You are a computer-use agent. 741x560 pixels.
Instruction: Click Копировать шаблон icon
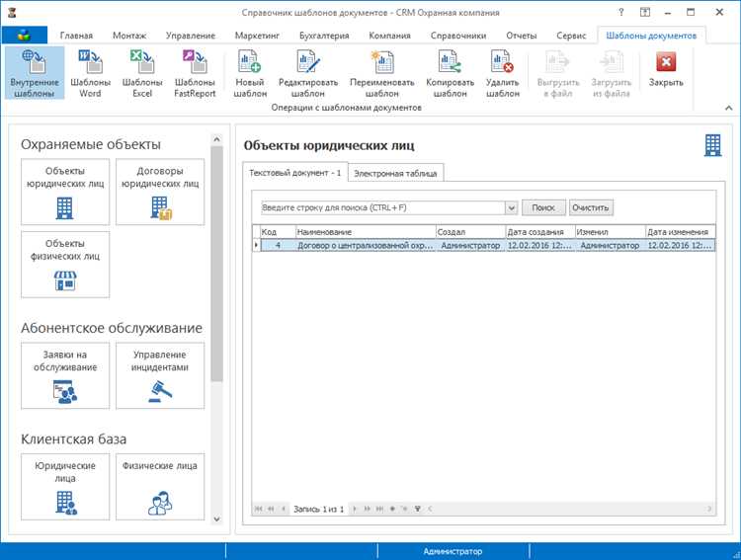(450, 62)
